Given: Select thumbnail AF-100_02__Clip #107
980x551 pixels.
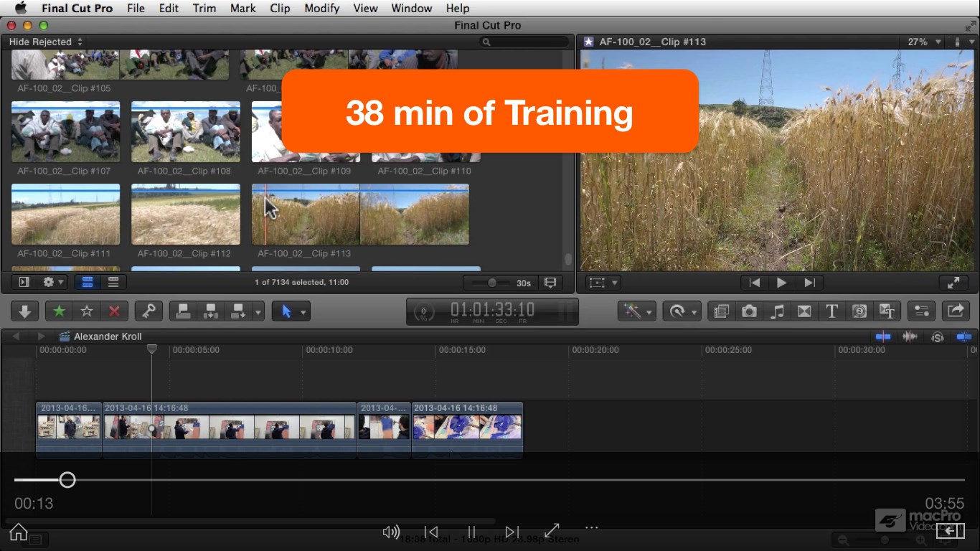Looking at the screenshot, I should 65,132.
